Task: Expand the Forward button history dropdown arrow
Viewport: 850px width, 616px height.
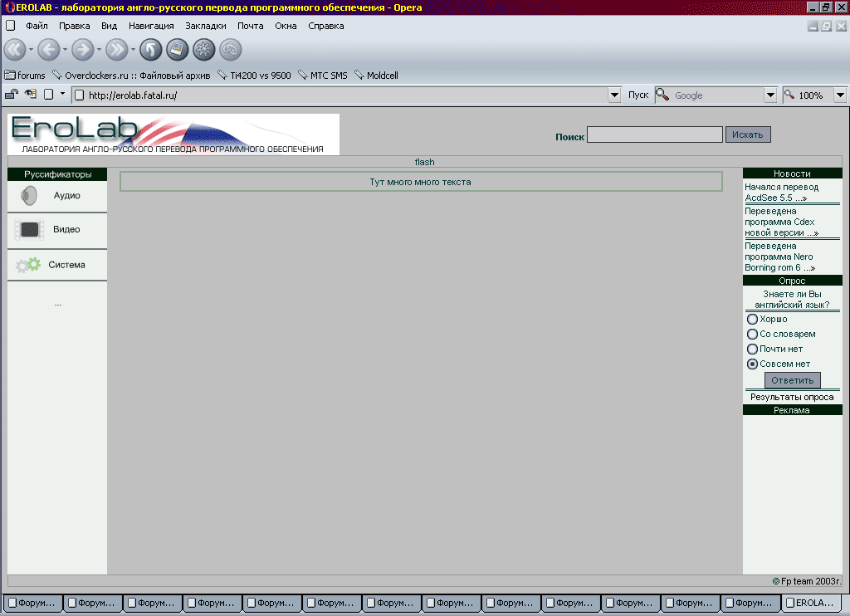Action: 100,50
